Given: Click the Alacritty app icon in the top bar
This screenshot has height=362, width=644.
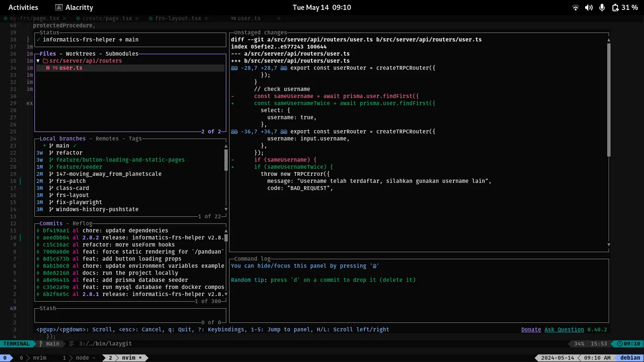Looking at the screenshot, I should point(59,7).
